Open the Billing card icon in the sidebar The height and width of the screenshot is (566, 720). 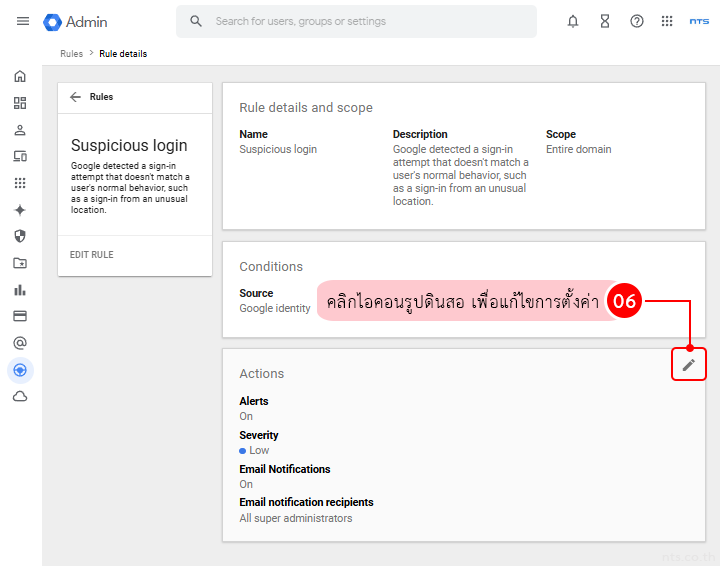coord(20,316)
